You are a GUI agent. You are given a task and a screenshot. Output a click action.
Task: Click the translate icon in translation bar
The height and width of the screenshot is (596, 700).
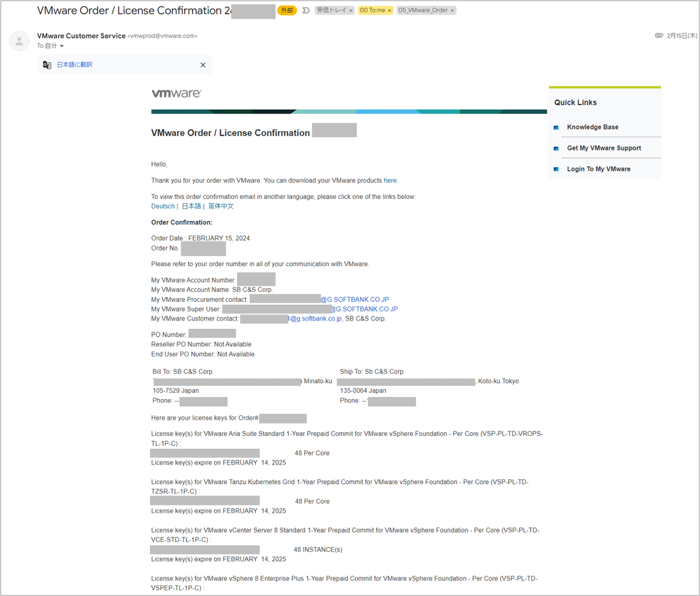47,65
